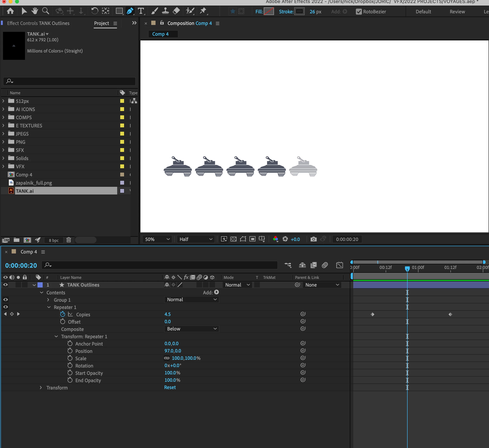Select the Hand tool
The width and height of the screenshot is (489, 448).
point(35,11)
